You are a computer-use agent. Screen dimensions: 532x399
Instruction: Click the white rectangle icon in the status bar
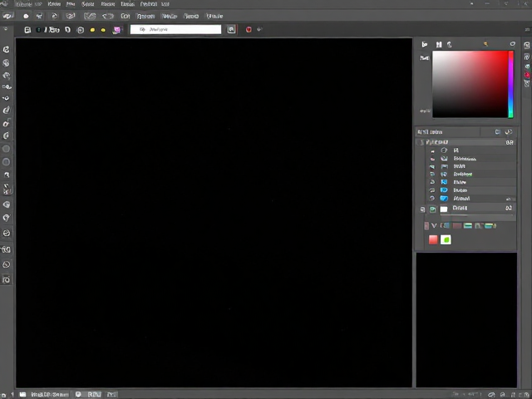(x=22, y=394)
